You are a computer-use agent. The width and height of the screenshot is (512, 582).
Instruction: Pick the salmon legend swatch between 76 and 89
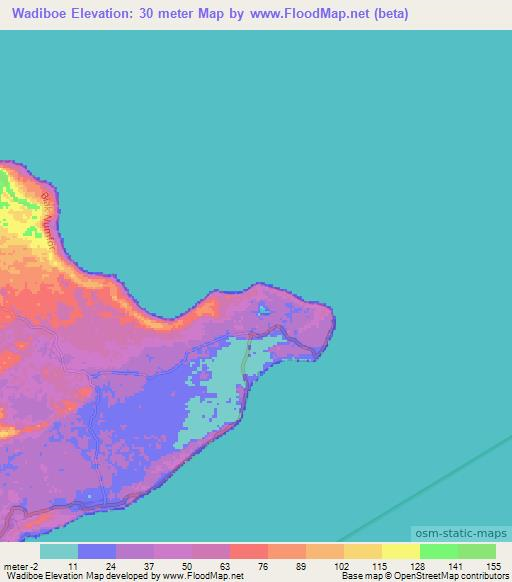(287, 551)
